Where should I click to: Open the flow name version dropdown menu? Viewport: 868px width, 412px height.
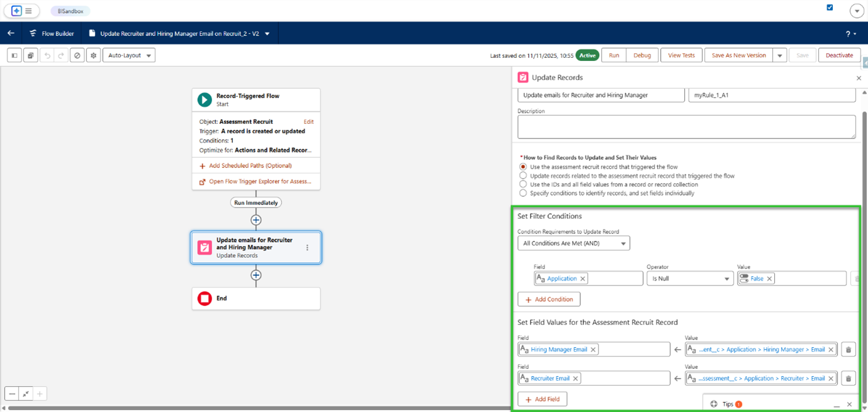268,34
